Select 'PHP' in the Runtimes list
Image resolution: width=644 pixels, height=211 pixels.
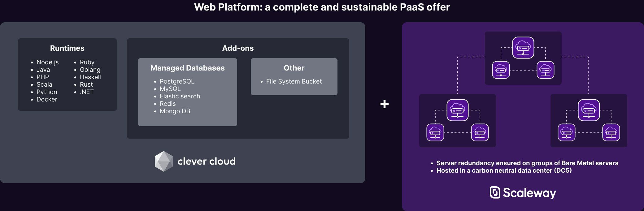(x=43, y=77)
